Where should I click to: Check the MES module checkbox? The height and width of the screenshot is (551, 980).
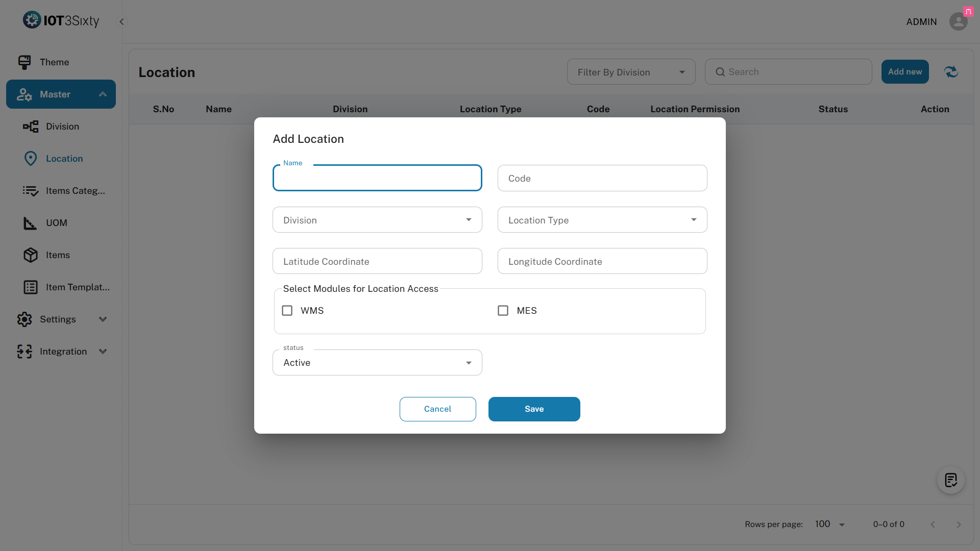click(x=503, y=311)
